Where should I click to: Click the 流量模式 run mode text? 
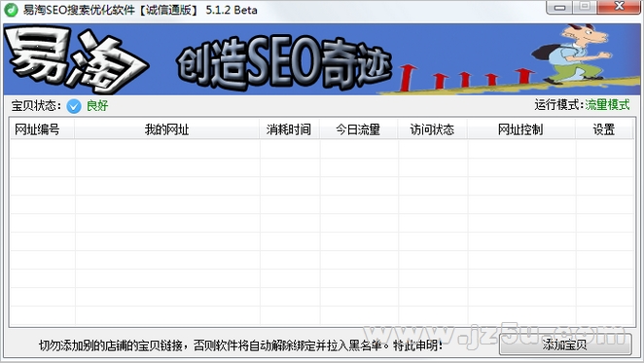tap(607, 105)
